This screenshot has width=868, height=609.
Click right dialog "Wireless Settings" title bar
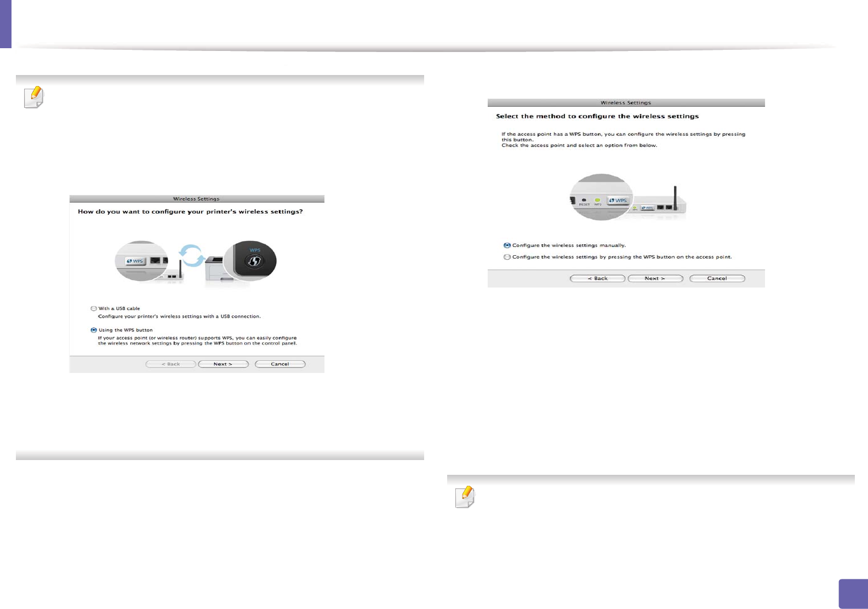[x=626, y=102]
